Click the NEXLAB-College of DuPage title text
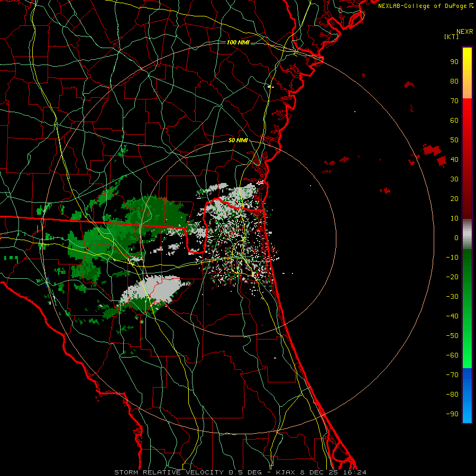Screen dimensions: 476x476 point(423,6)
